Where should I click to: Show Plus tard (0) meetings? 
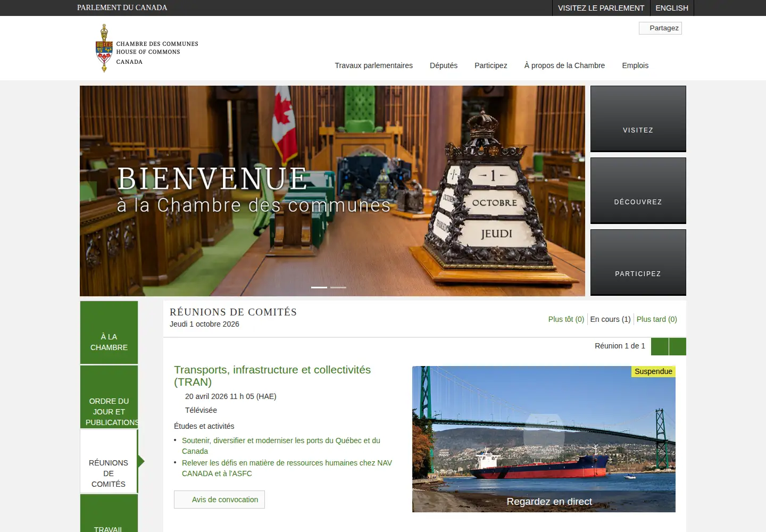coord(657,319)
